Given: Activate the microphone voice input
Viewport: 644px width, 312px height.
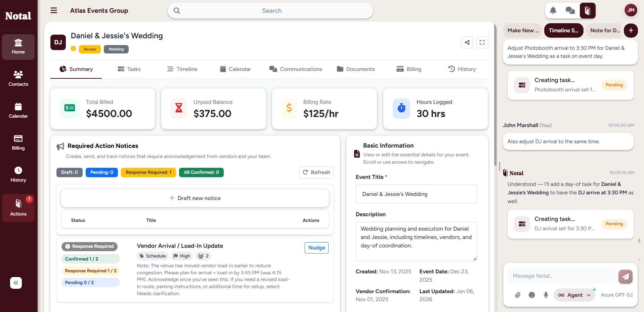Looking at the screenshot, I should click(546, 295).
